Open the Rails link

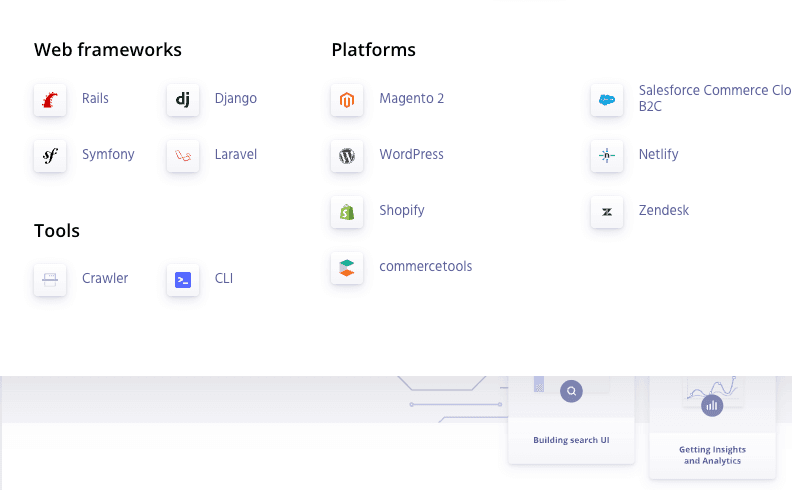(x=95, y=98)
